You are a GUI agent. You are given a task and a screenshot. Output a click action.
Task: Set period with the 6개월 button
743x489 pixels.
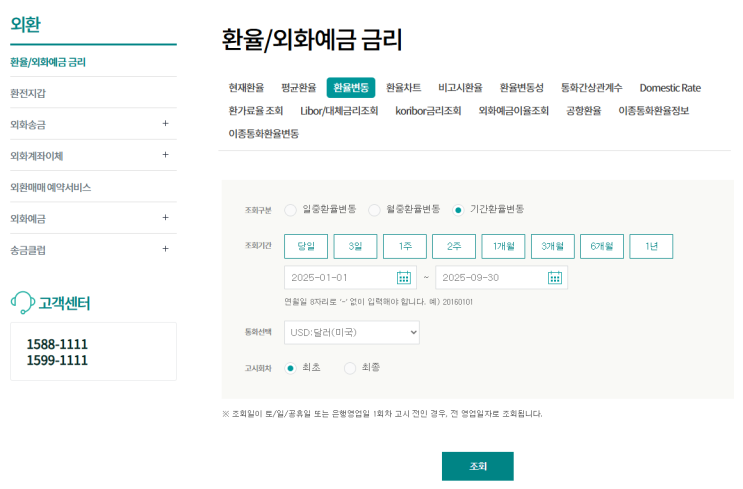pyautogui.click(x=602, y=246)
